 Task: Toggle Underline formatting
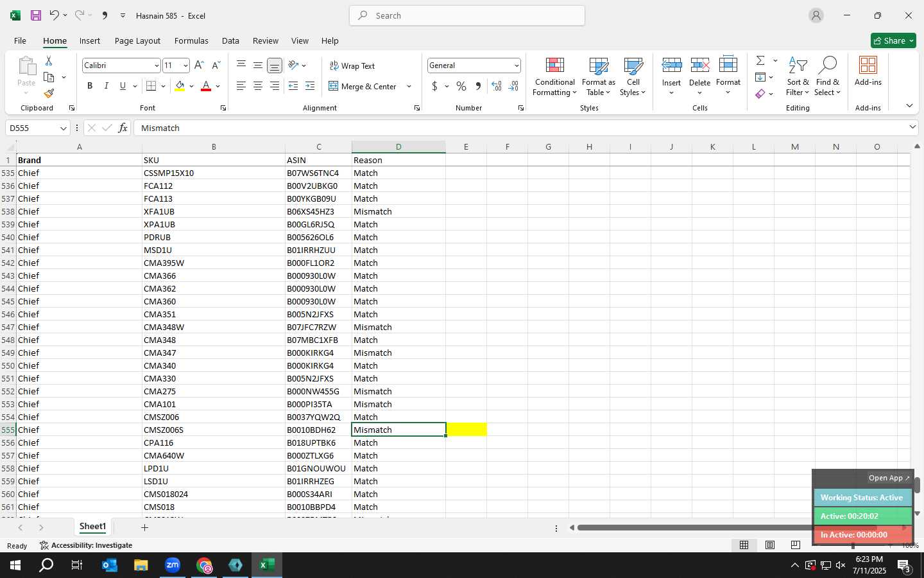pos(123,86)
